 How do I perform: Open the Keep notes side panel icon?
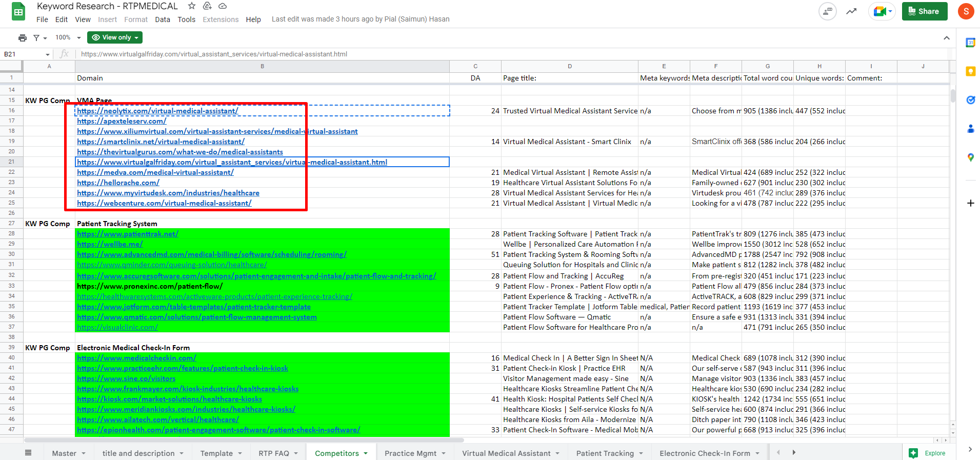click(970, 72)
